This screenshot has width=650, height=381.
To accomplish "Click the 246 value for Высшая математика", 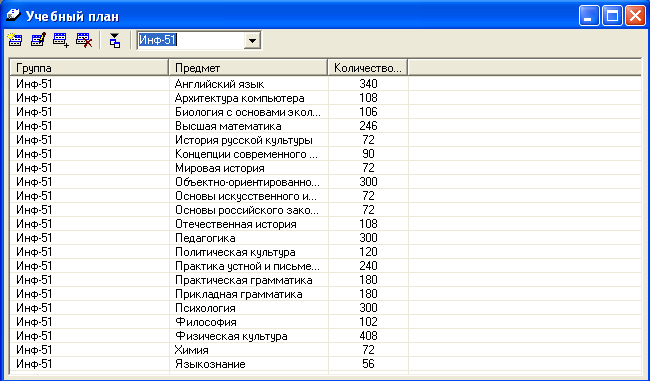I will coord(369,126).
